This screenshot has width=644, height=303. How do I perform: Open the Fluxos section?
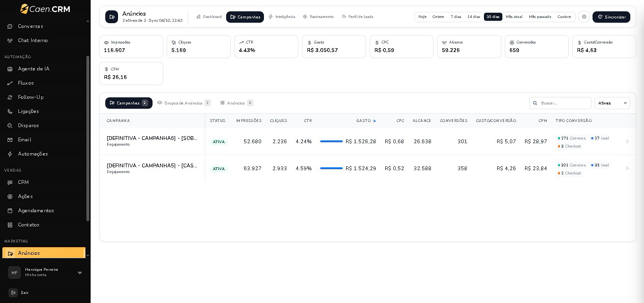click(x=25, y=83)
